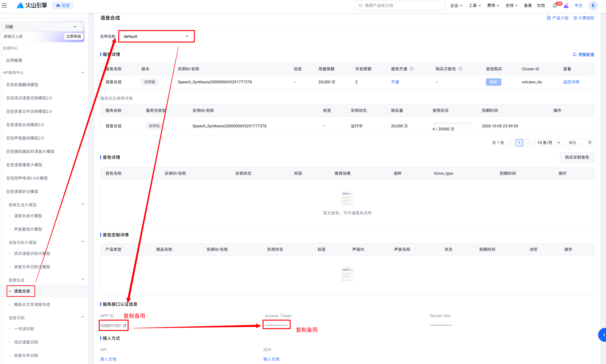Click the purple AI assistant icon

click(566, 6)
